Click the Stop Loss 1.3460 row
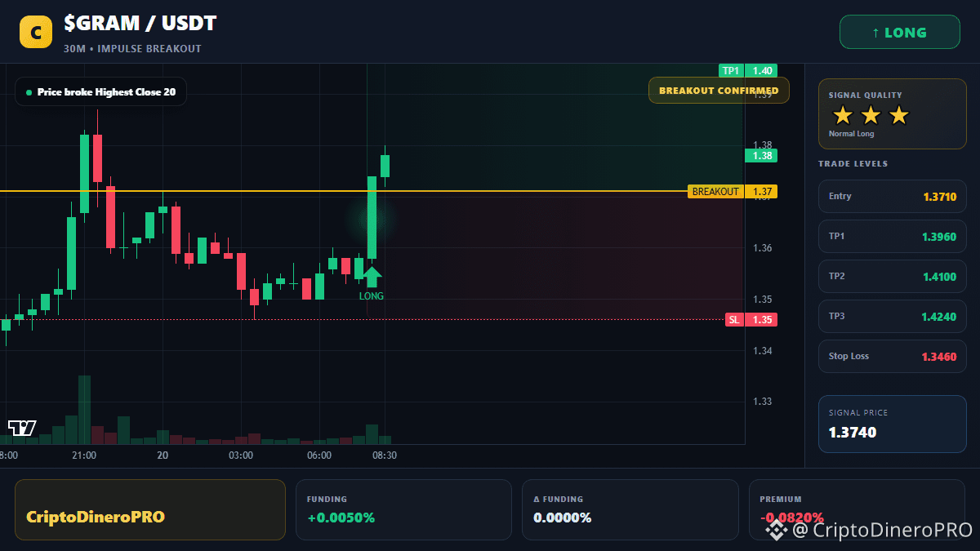 (893, 356)
